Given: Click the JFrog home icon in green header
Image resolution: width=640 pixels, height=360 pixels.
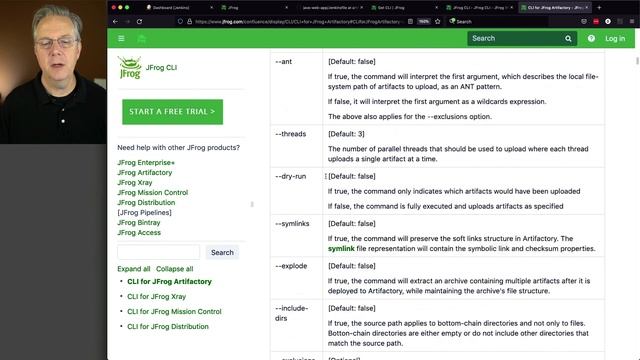Looking at the screenshot, I should [x=142, y=39].
